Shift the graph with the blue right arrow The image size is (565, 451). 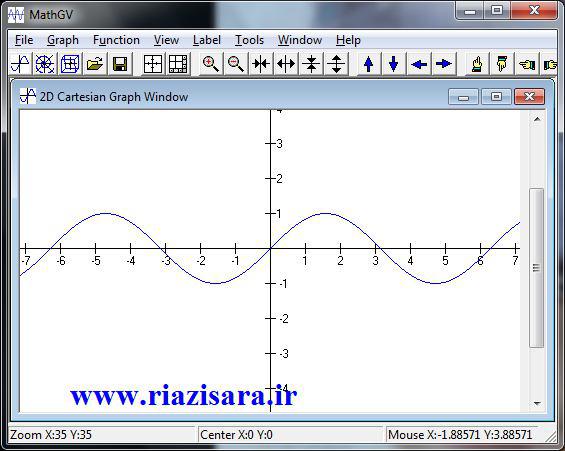click(444, 64)
